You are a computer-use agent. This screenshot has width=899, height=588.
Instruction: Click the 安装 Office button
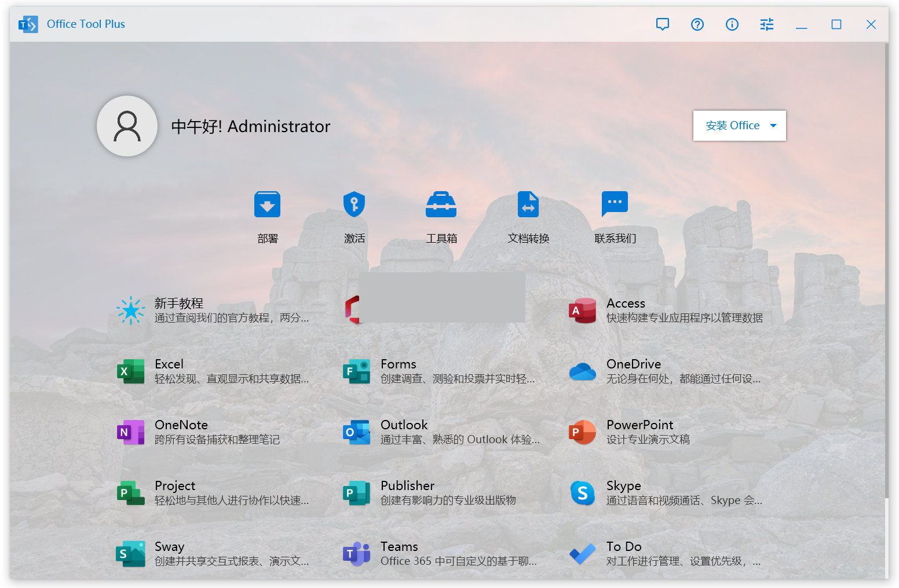(732, 126)
